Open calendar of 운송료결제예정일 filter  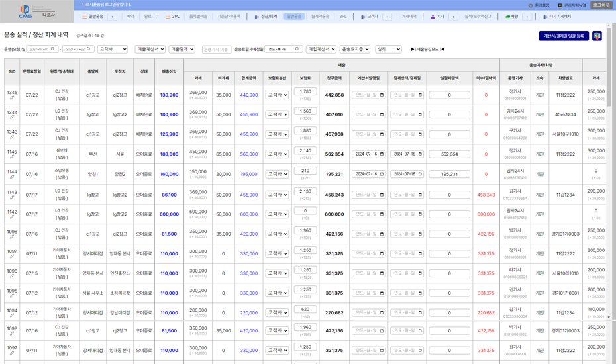[x=297, y=49]
